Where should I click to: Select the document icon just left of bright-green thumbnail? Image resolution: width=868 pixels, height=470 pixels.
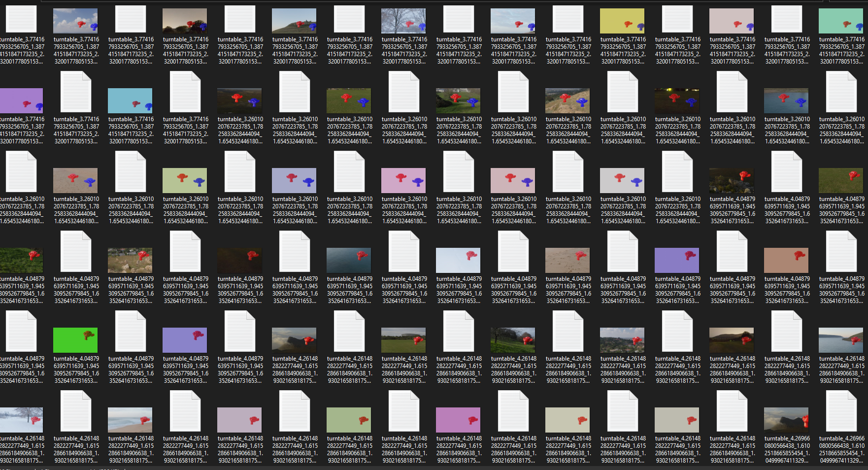point(21,332)
